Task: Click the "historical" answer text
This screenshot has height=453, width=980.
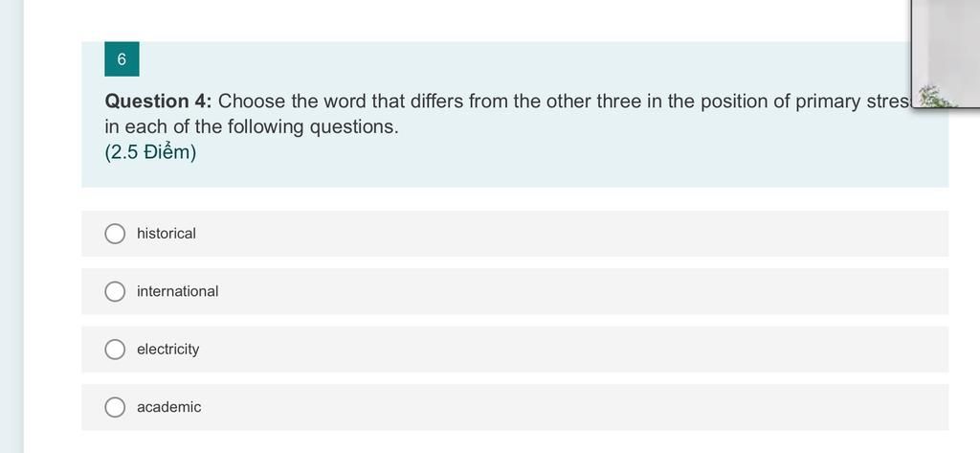Action: pyautogui.click(x=167, y=234)
